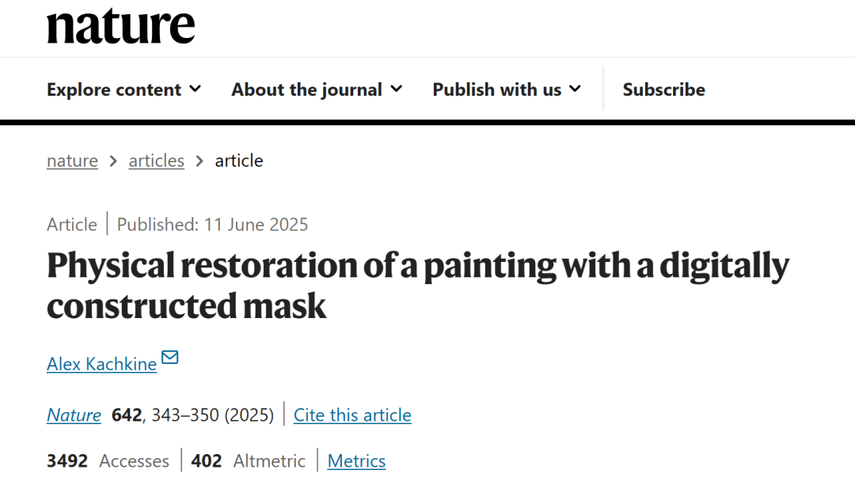Click the Nature logo
The height and width of the screenshot is (504, 855).
(x=120, y=27)
